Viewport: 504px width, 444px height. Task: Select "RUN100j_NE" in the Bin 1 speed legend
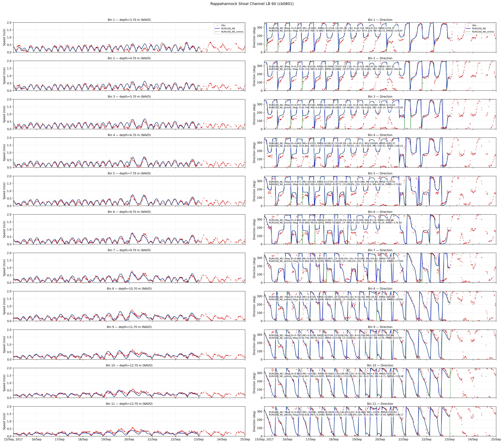(x=228, y=29)
